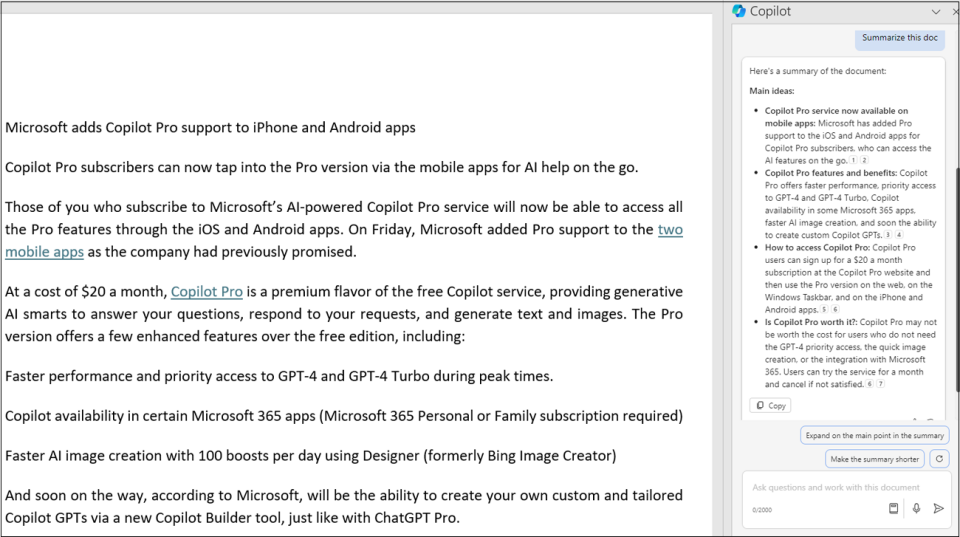960x537 pixels.
Task: Click the document title 'Microsoft adds Copilot Pro support'
Action: [x=211, y=127]
